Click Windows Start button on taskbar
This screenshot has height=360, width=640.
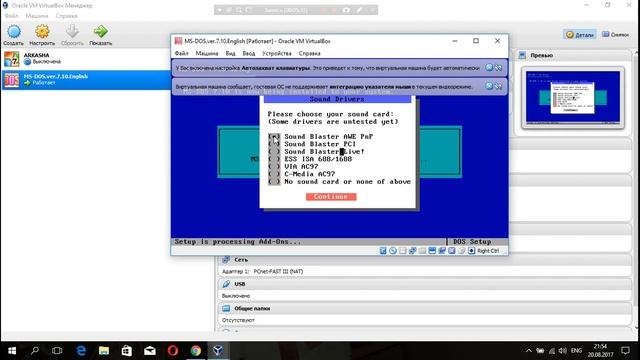tap(12, 351)
